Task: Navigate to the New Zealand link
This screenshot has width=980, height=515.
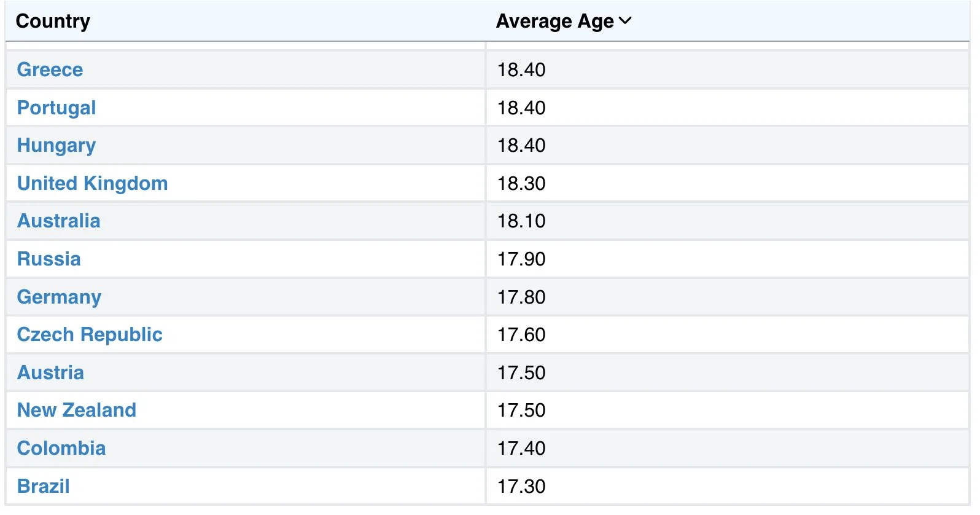Action: [77, 410]
